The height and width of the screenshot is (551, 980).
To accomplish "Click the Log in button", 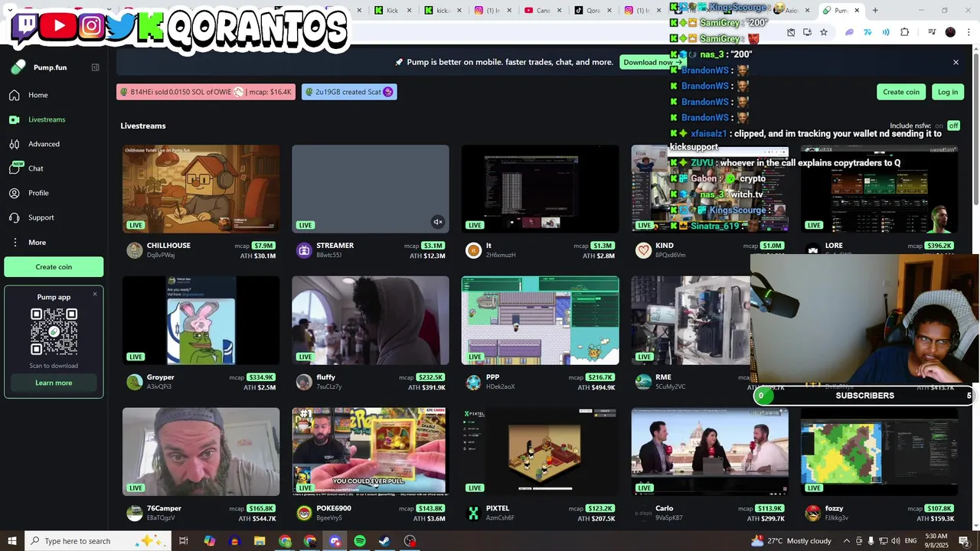I will click(x=948, y=92).
